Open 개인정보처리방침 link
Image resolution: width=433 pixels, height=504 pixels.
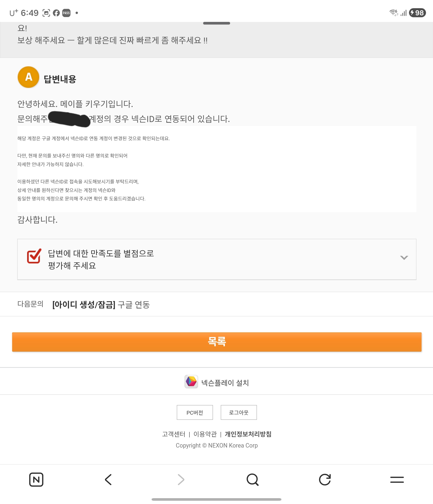[248, 434]
